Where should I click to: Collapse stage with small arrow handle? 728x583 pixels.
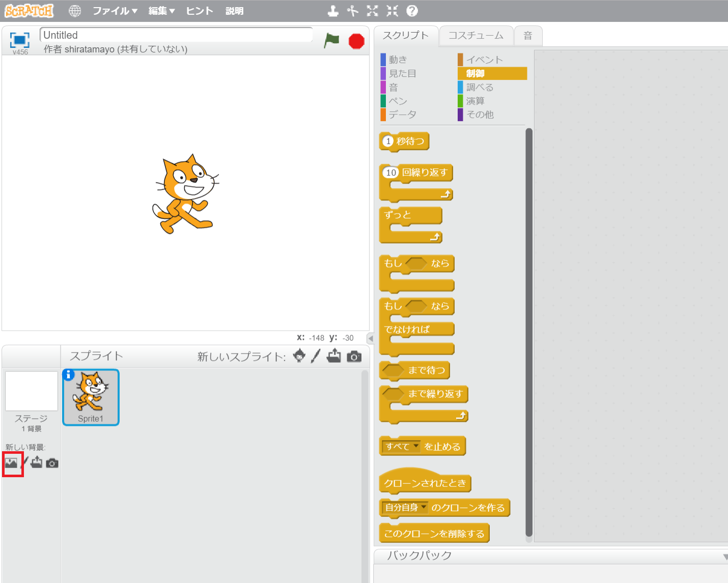coord(371,338)
